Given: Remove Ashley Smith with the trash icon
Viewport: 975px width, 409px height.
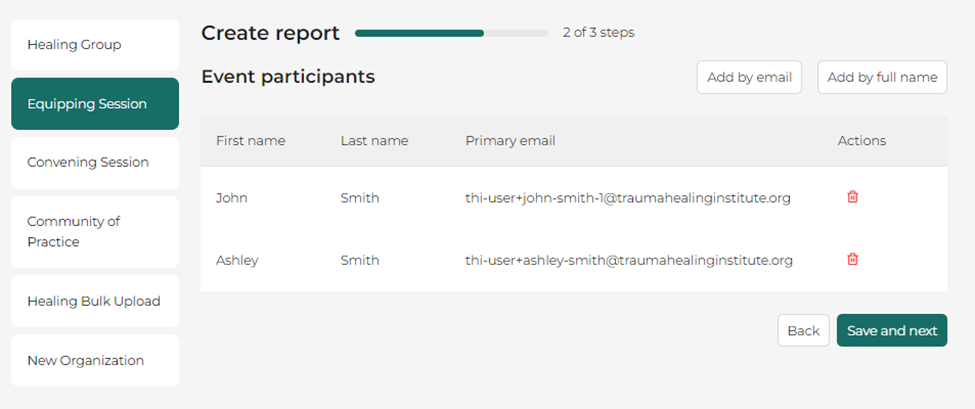Looking at the screenshot, I should click(x=853, y=259).
